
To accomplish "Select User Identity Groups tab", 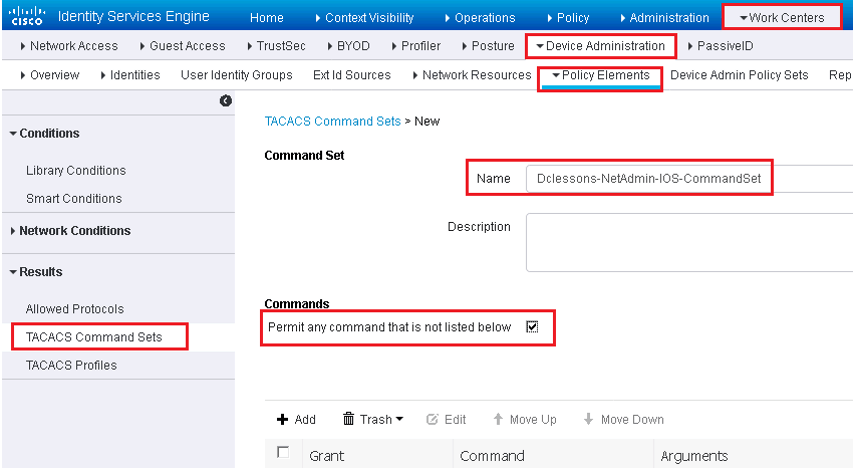I will (x=236, y=75).
